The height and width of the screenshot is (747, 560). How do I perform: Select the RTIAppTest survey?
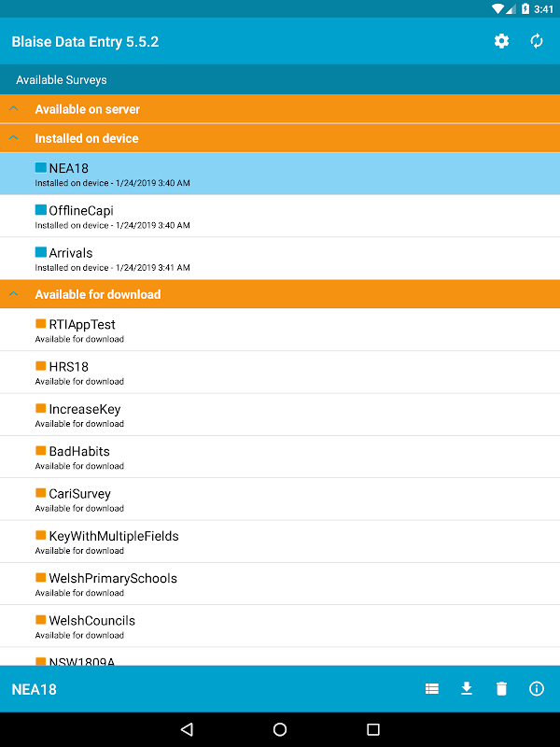tap(280, 330)
